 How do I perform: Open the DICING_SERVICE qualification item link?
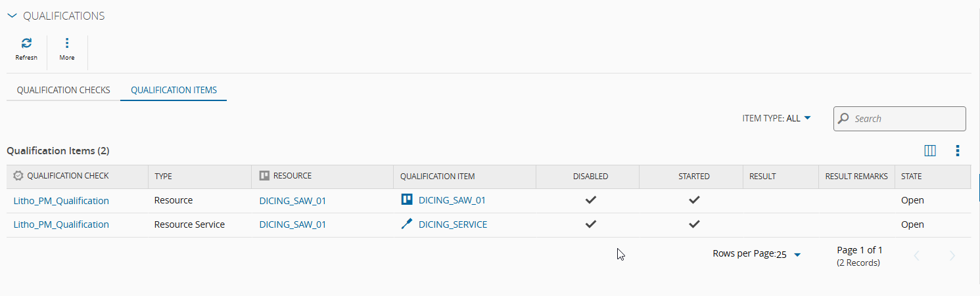coord(453,224)
